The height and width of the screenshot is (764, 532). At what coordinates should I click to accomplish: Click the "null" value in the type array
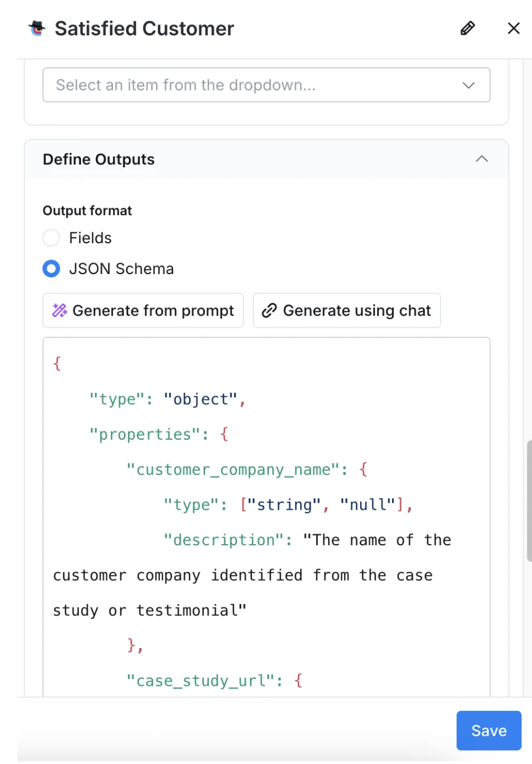[x=368, y=505]
